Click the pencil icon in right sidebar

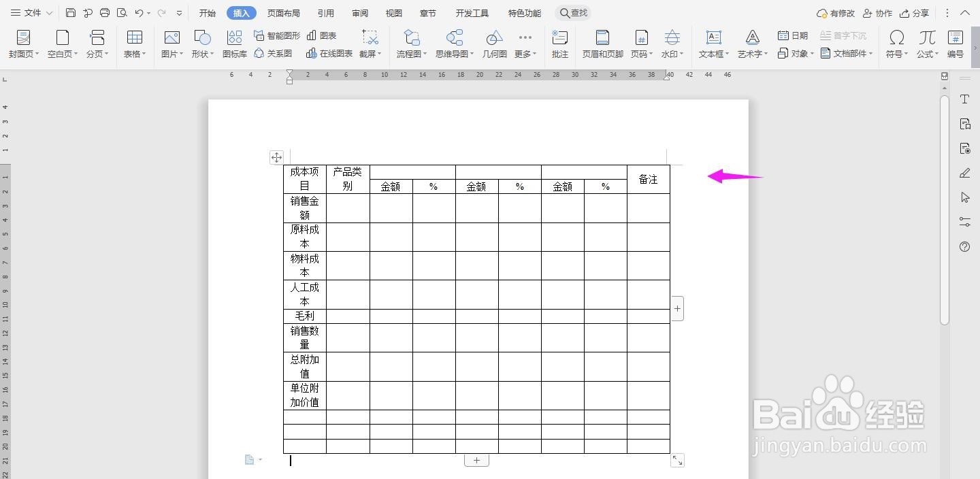coord(964,173)
